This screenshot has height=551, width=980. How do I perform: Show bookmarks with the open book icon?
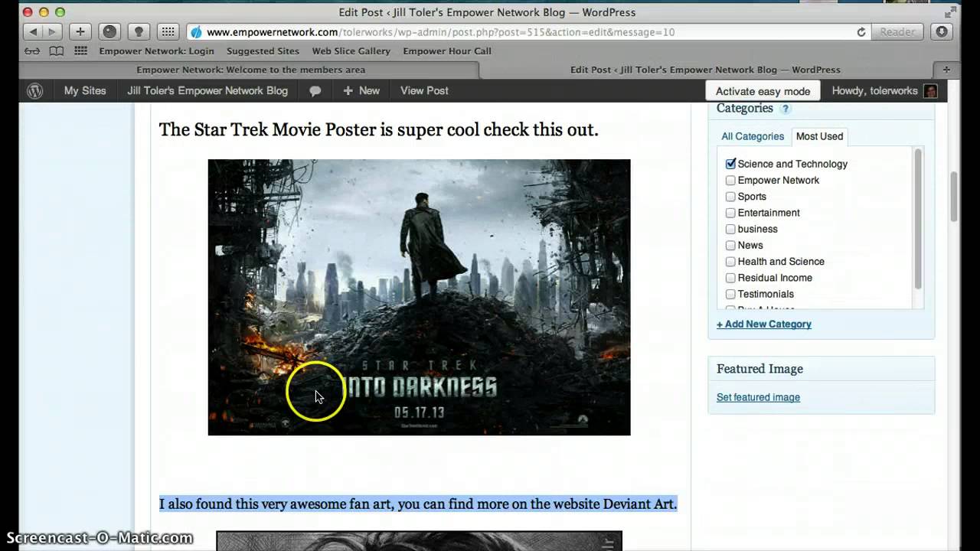(x=56, y=51)
